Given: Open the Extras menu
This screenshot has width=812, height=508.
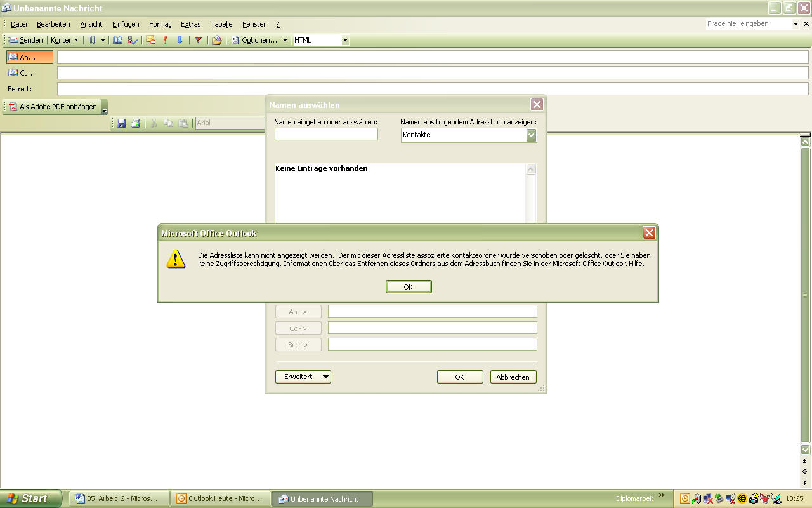Looking at the screenshot, I should [x=190, y=24].
